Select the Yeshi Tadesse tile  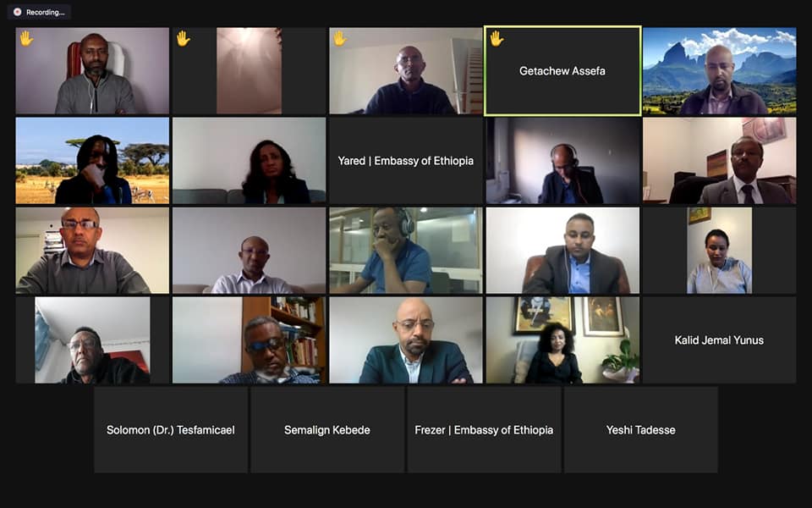(x=640, y=430)
